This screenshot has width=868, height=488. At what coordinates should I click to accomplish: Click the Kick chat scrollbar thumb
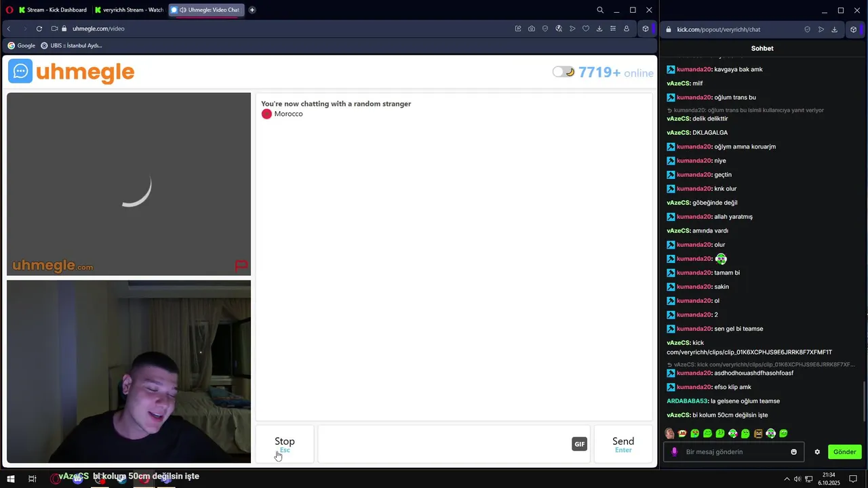tap(864, 400)
